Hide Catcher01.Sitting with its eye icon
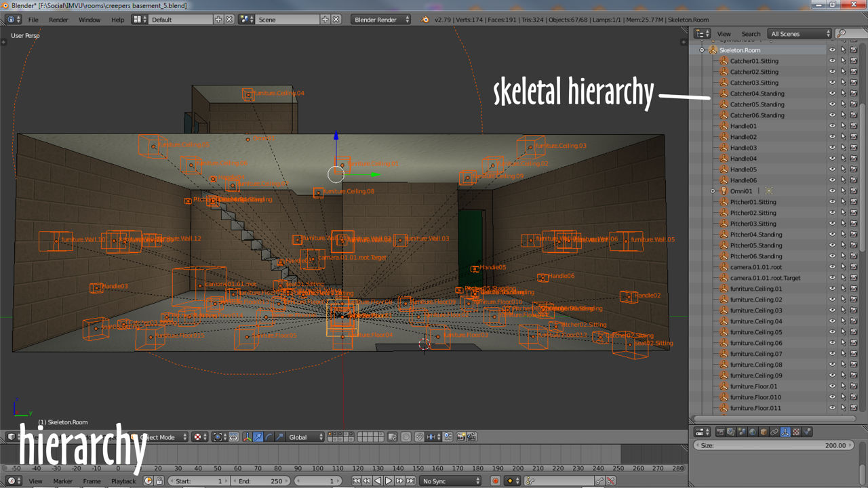This screenshot has height=488, width=868. (x=832, y=61)
